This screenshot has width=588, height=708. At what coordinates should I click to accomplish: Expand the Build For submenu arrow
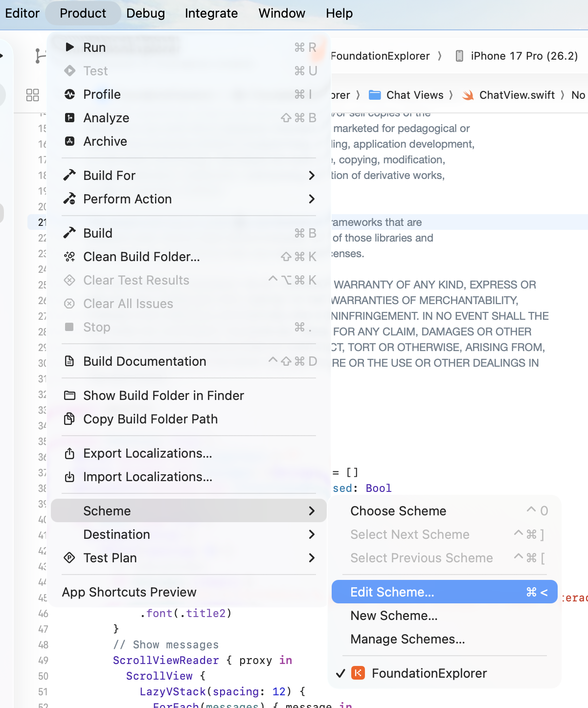312,176
